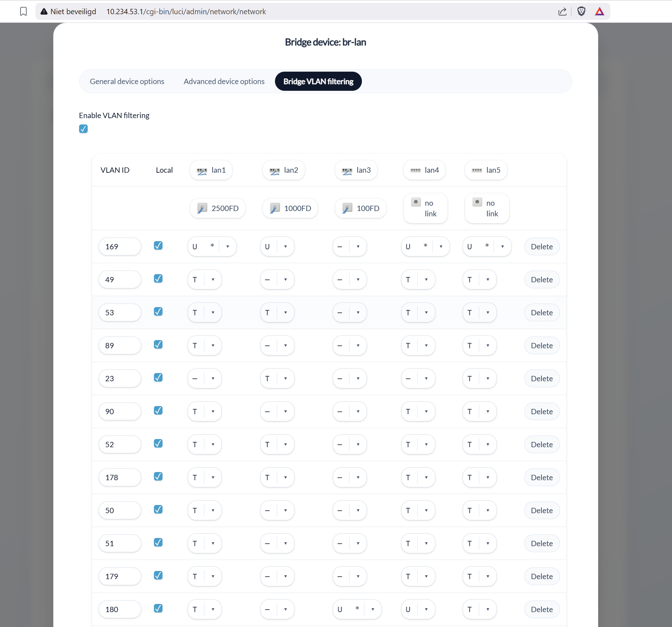Uncheck Local for VLAN 169
Image resolution: width=672 pixels, height=627 pixels.
point(158,246)
